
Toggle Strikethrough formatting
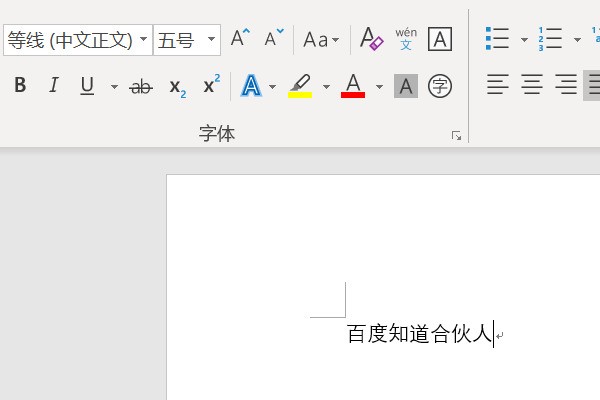tap(141, 86)
